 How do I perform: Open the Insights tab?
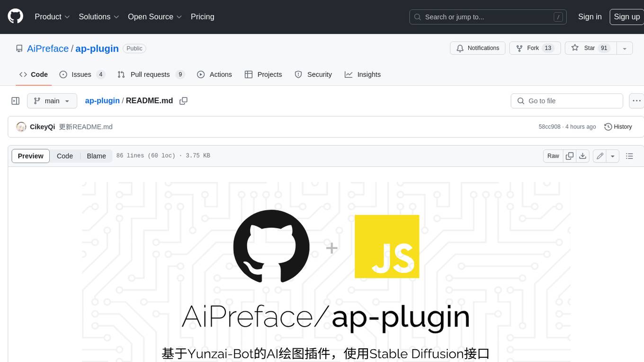click(x=363, y=74)
